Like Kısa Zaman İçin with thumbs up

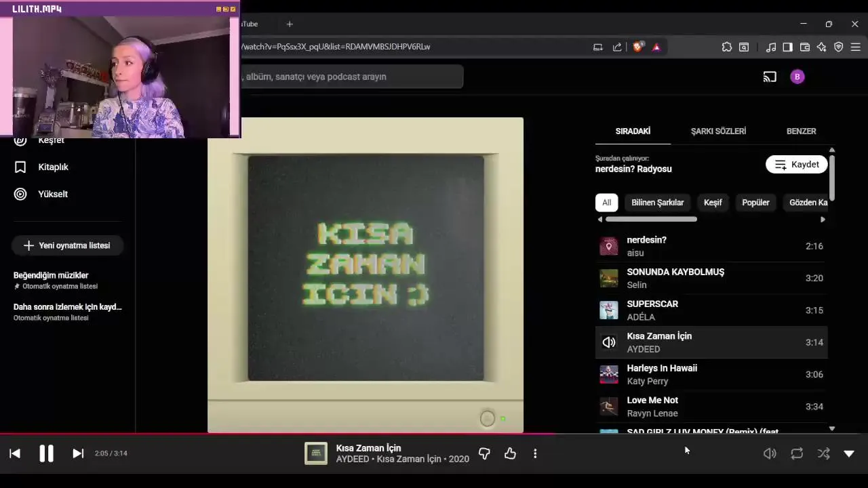(x=510, y=453)
